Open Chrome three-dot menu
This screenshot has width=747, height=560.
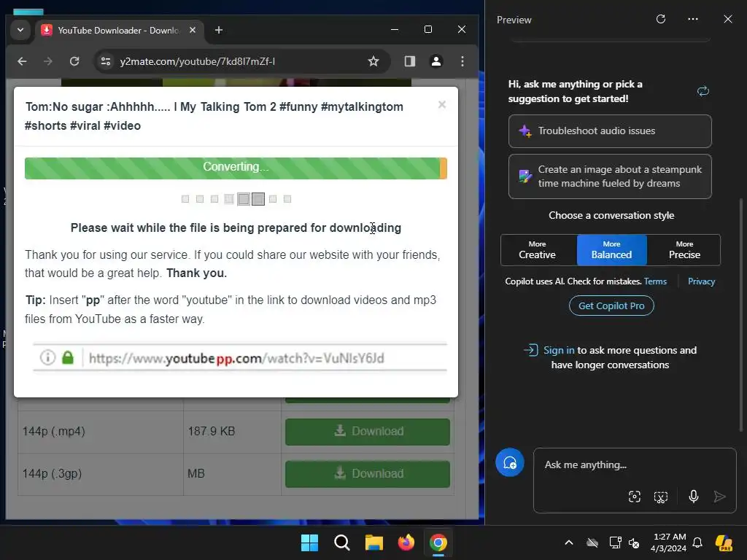pyautogui.click(x=462, y=61)
